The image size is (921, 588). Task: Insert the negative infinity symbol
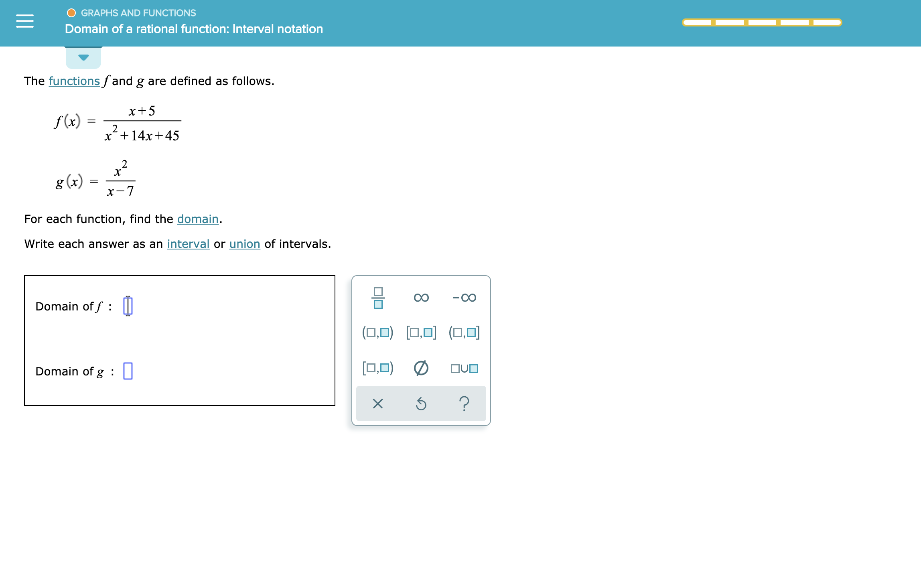click(x=465, y=298)
